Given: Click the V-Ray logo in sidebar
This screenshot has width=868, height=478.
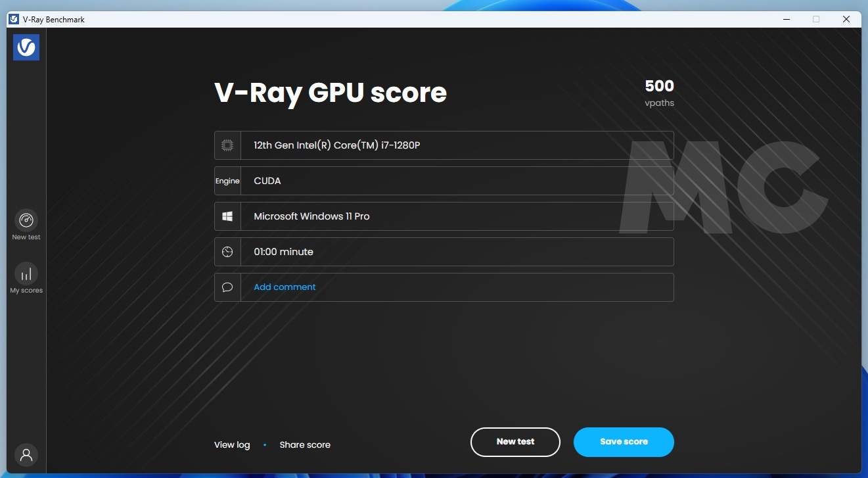Looking at the screenshot, I should (26, 47).
